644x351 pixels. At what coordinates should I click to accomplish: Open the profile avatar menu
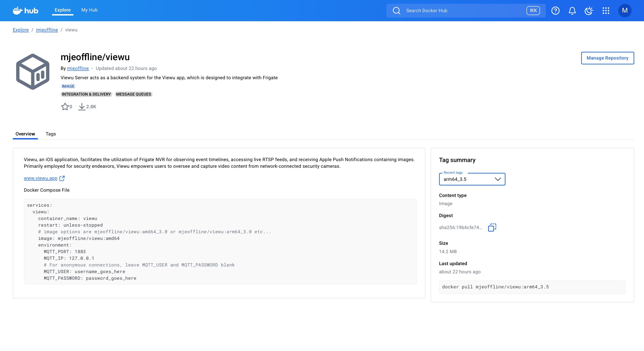click(625, 10)
